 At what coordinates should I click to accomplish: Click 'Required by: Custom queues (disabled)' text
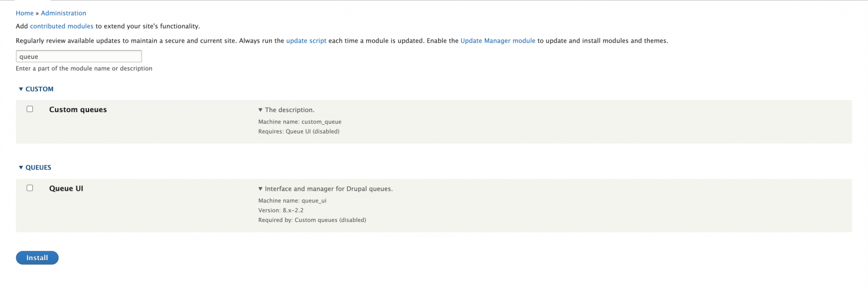[x=312, y=220]
